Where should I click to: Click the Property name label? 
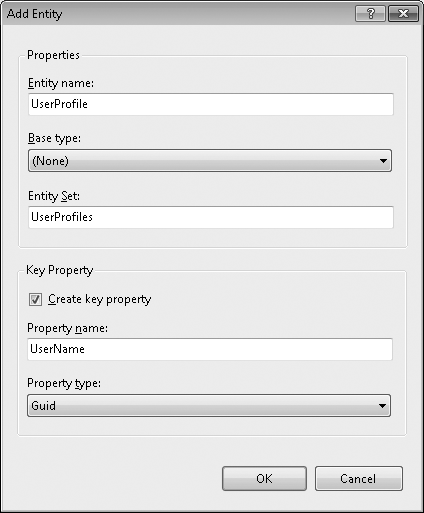pos(67,328)
